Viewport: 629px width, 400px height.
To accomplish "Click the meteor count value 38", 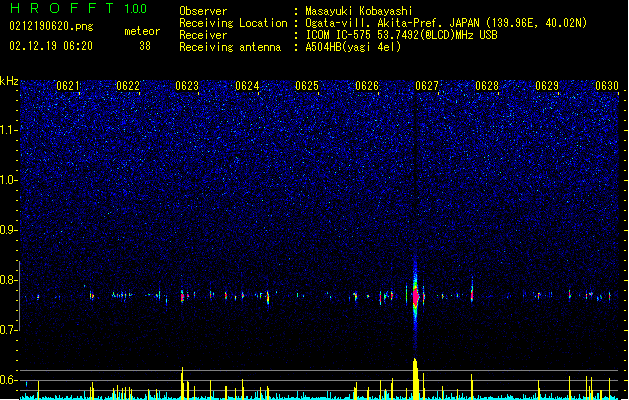I will pyautogui.click(x=145, y=46).
